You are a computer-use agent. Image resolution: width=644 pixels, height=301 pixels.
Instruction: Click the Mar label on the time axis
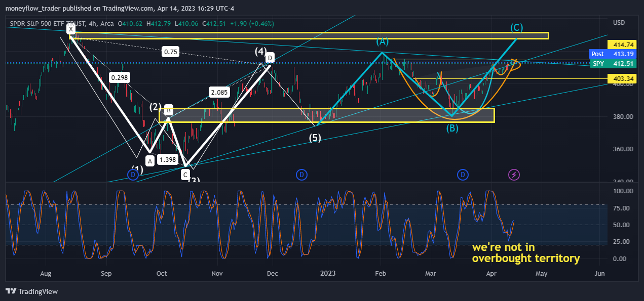pyautogui.click(x=431, y=274)
